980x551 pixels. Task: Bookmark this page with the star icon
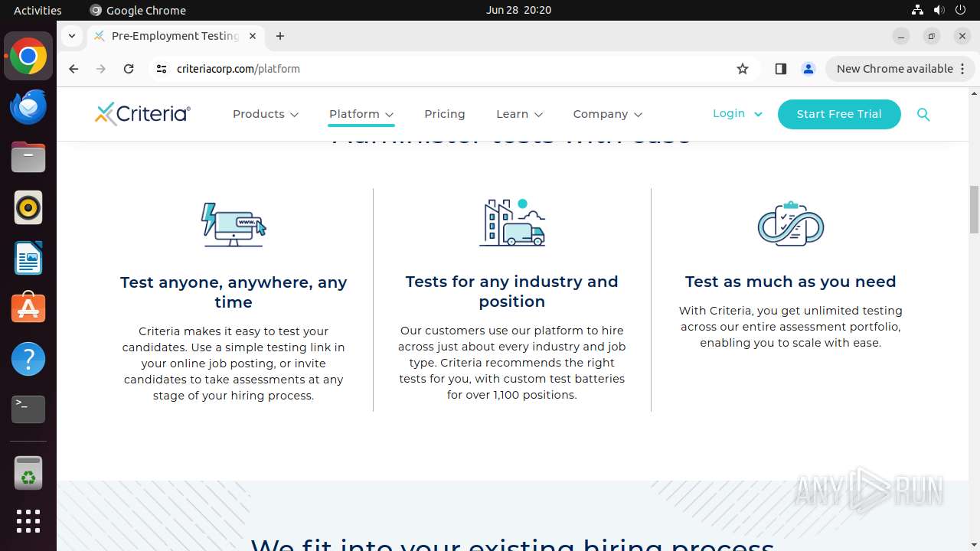tap(742, 69)
